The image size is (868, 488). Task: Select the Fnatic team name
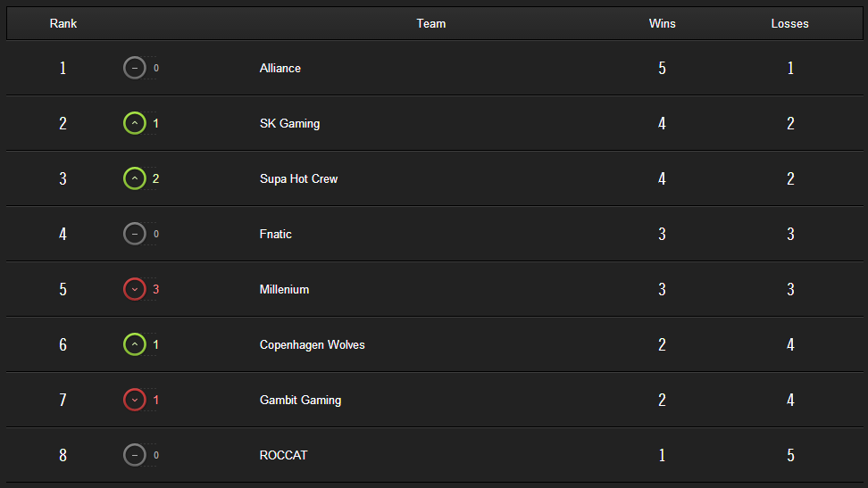(275, 234)
